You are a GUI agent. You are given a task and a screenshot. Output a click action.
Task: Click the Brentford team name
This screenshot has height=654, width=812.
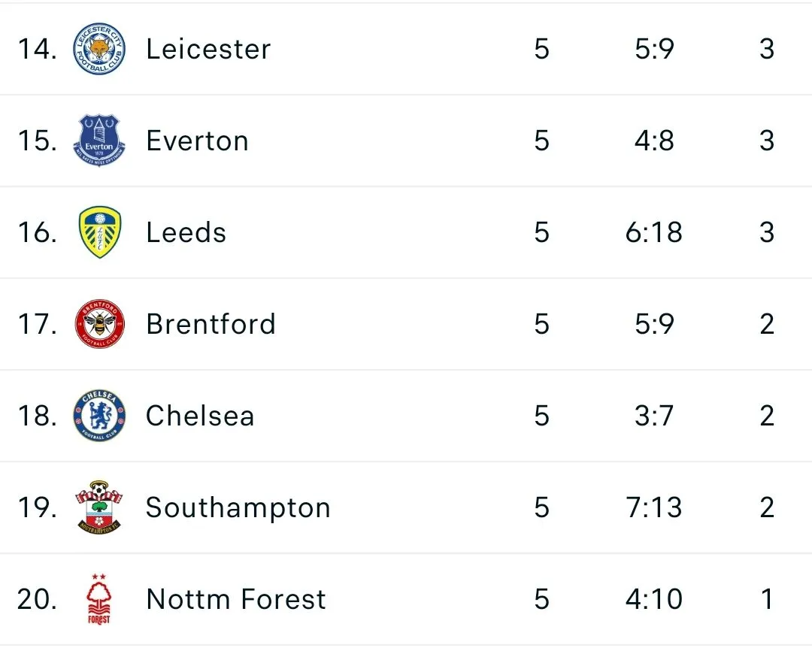coord(211,325)
